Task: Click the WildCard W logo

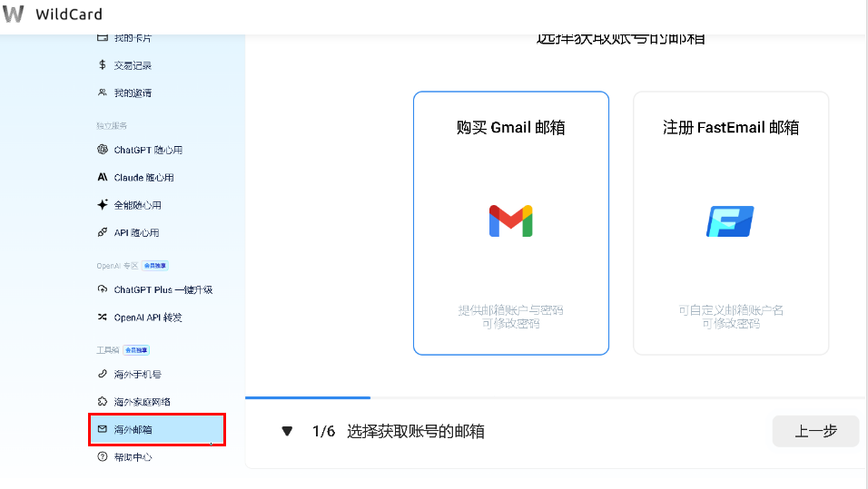Action: point(14,14)
